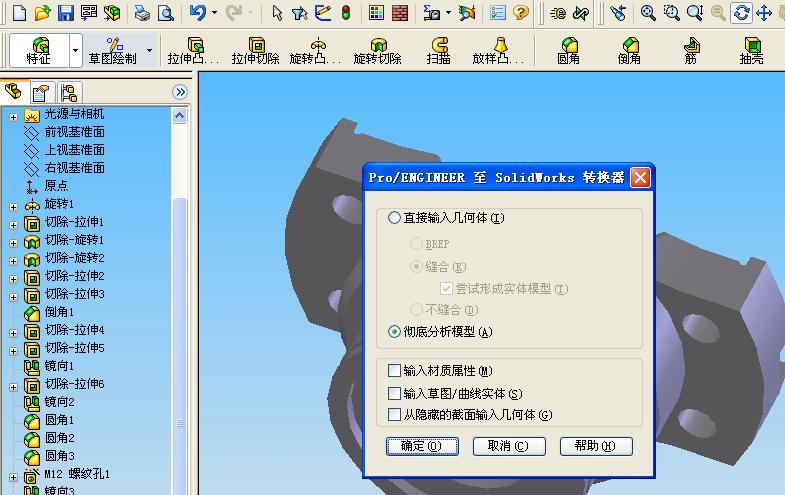The image size is (785, 495).
Task: Switch to the FeatureManager design tree tab
Action: click(x=14, y=92)
